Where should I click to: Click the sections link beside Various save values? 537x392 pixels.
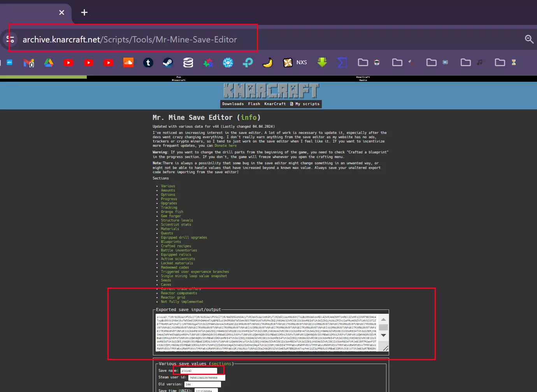(221, 364)
